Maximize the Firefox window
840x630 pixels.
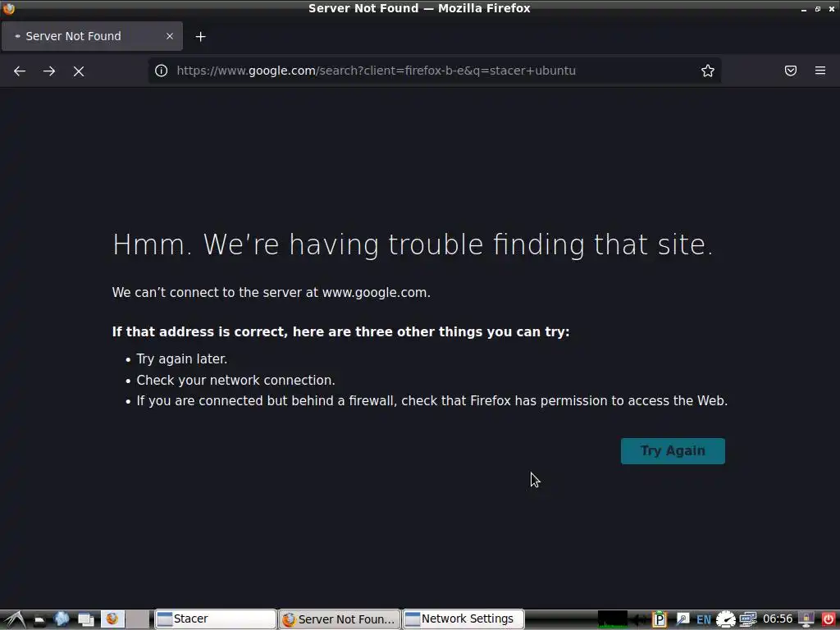(x=818, y=8)
